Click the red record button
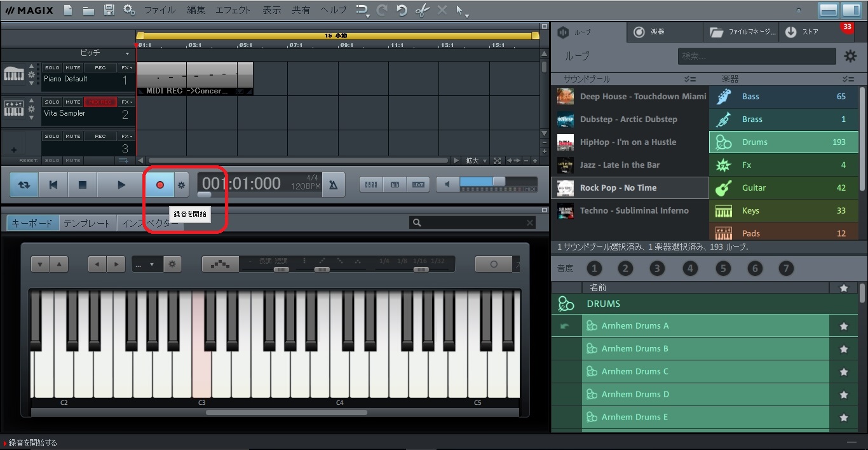 click(159, 185)
